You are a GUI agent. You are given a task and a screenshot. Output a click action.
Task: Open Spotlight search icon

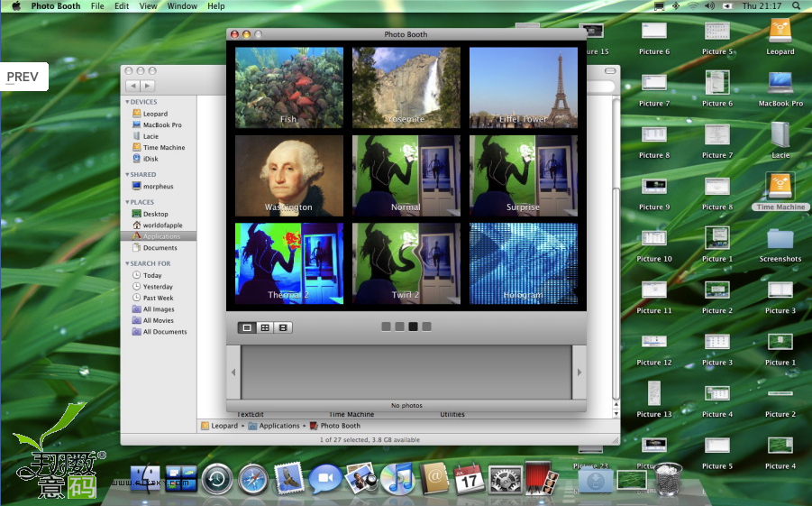click(x=796, y=6)
